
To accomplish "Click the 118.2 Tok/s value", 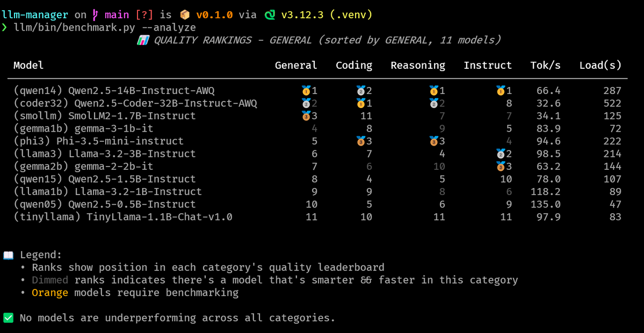I will click(x=545, y=191).
